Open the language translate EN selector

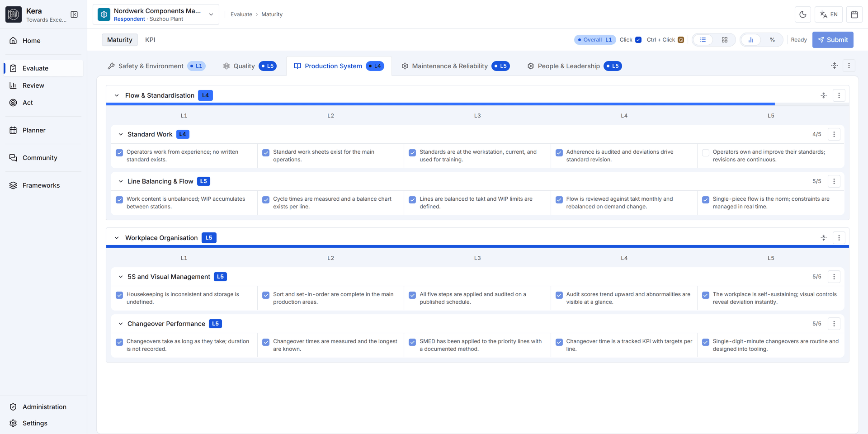tap(829, 14)
